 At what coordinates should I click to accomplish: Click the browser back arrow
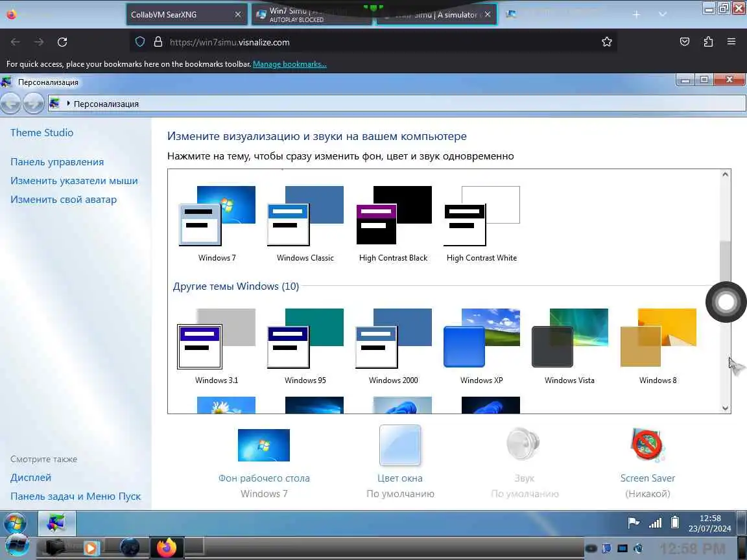click(16, 42)
